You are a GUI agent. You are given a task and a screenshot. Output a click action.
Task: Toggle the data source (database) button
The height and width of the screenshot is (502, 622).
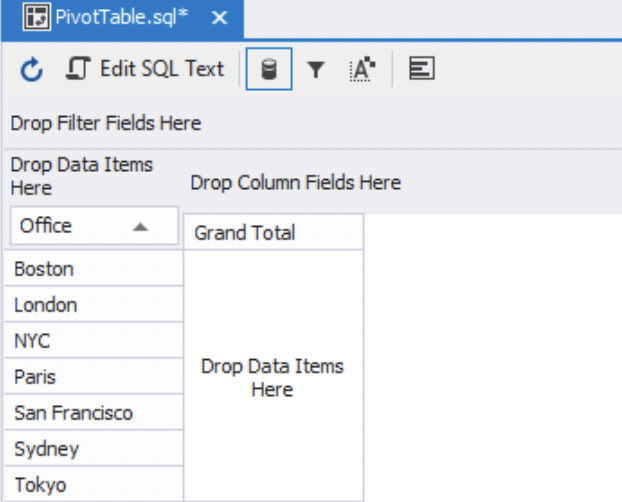pos(268,70)
